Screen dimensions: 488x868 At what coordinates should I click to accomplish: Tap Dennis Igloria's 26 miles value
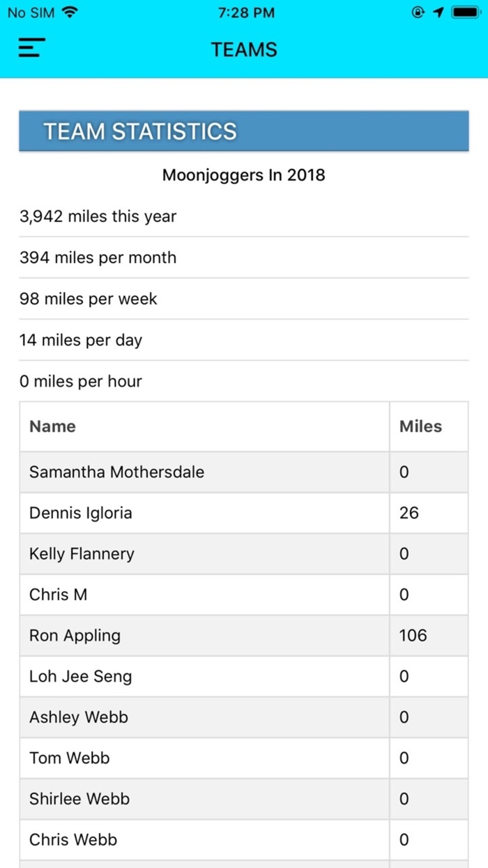click(x=409, y=513)
